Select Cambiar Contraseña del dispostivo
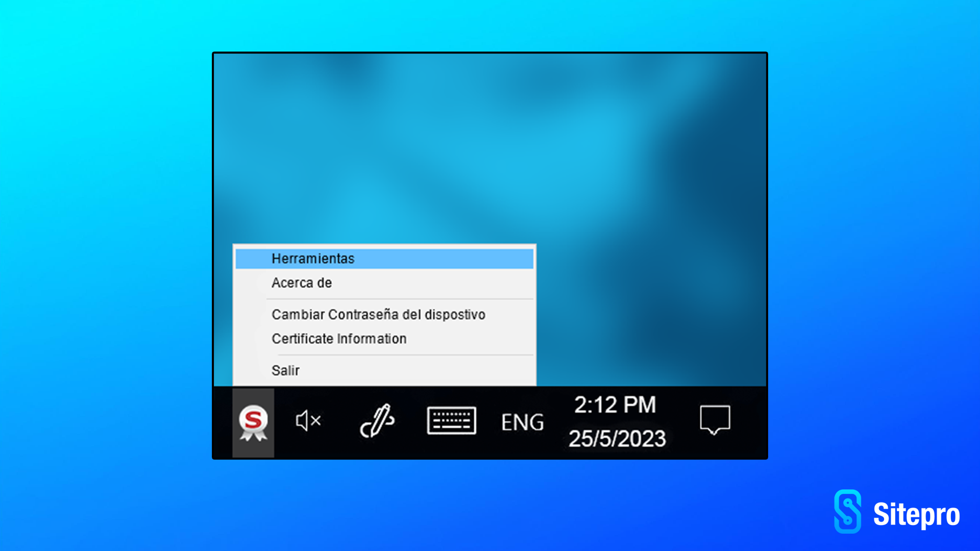Viewport: 980px width, 551px height. point(378,315)
